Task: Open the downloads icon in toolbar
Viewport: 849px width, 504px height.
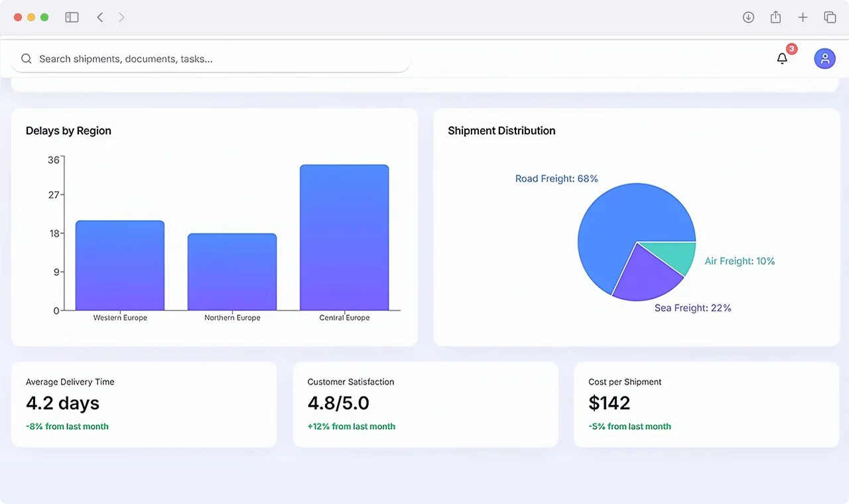Action: (x=748, y=17)
